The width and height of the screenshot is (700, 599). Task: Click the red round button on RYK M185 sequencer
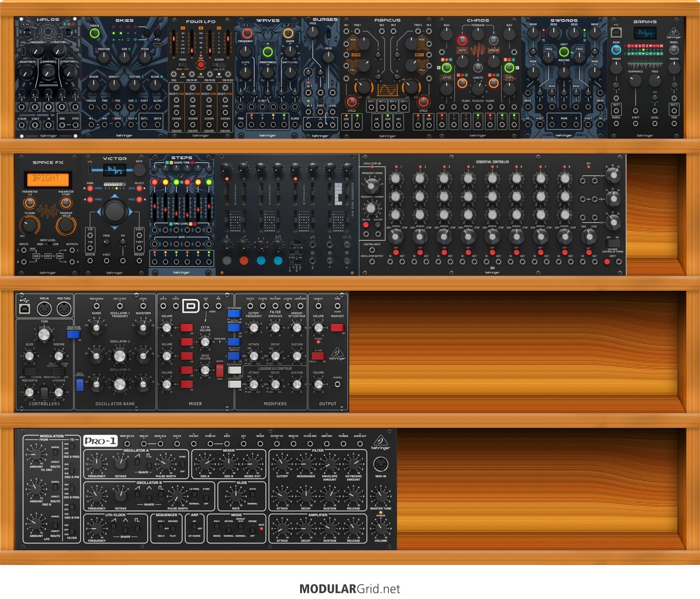[x=244, y=261]
